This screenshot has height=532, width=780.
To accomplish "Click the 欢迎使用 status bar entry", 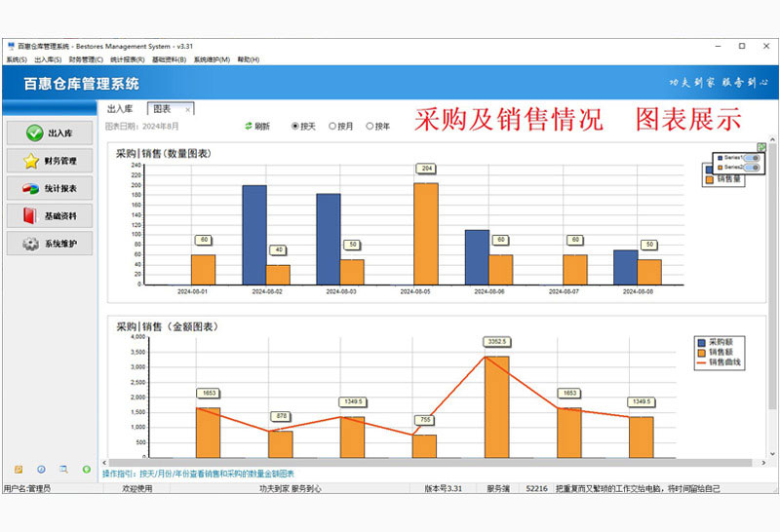I will pyautogui.click(x=137, y=489).
